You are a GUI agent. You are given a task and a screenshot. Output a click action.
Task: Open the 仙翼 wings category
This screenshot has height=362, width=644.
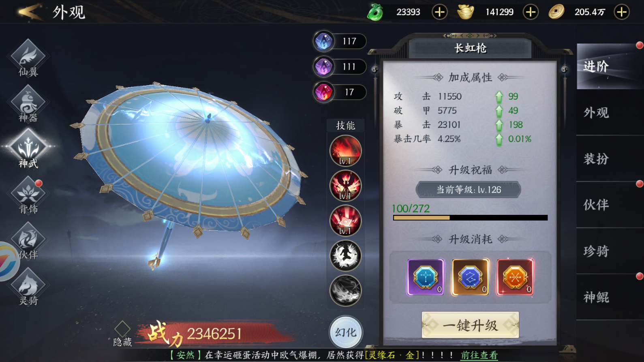pyautogui.click(x=28, y=59)
